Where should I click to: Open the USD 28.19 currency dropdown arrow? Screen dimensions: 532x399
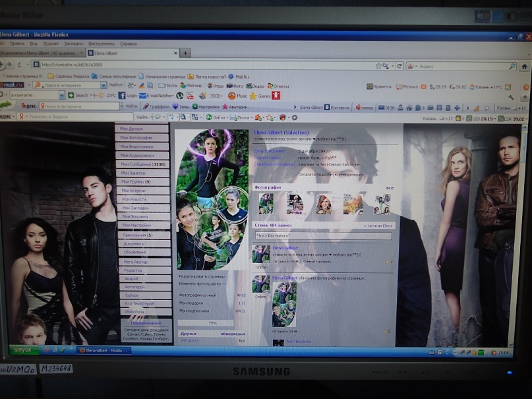[x=495, y=119]
